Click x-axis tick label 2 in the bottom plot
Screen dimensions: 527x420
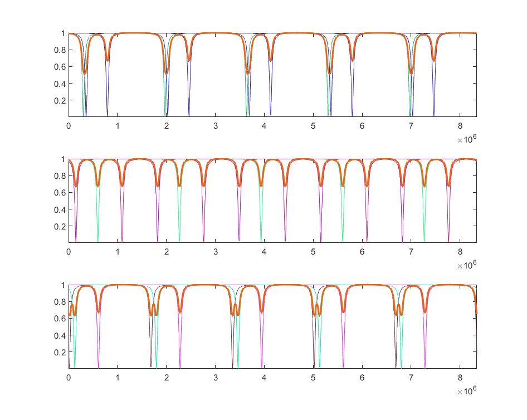click(167, 378)
